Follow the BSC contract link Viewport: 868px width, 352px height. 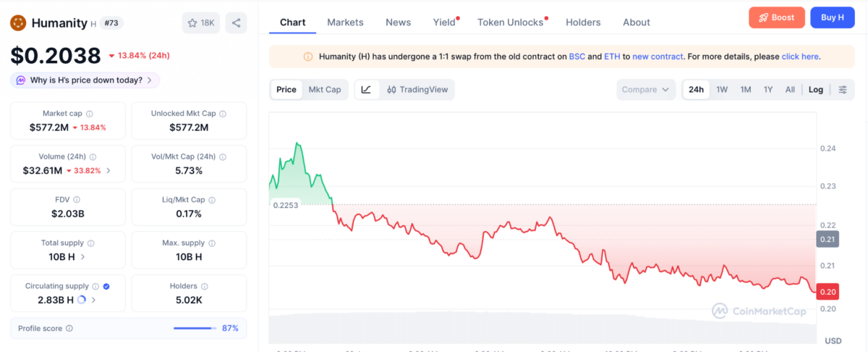577,56
